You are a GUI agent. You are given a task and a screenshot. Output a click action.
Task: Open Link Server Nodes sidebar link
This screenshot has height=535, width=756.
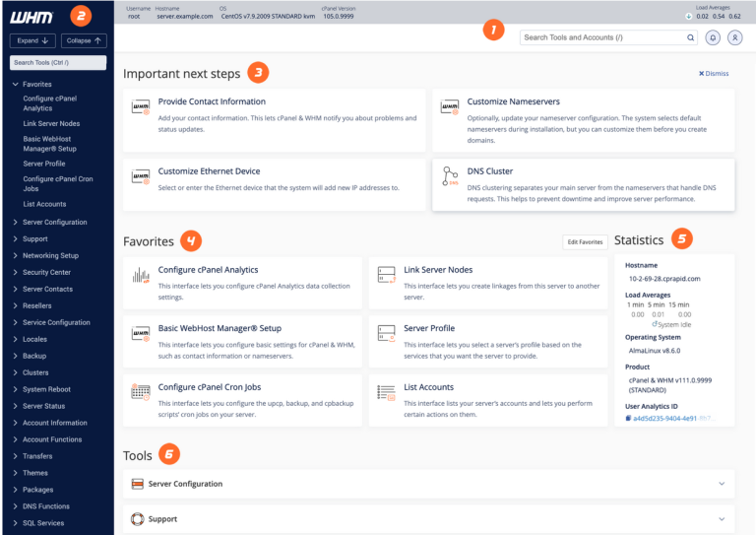51,123
